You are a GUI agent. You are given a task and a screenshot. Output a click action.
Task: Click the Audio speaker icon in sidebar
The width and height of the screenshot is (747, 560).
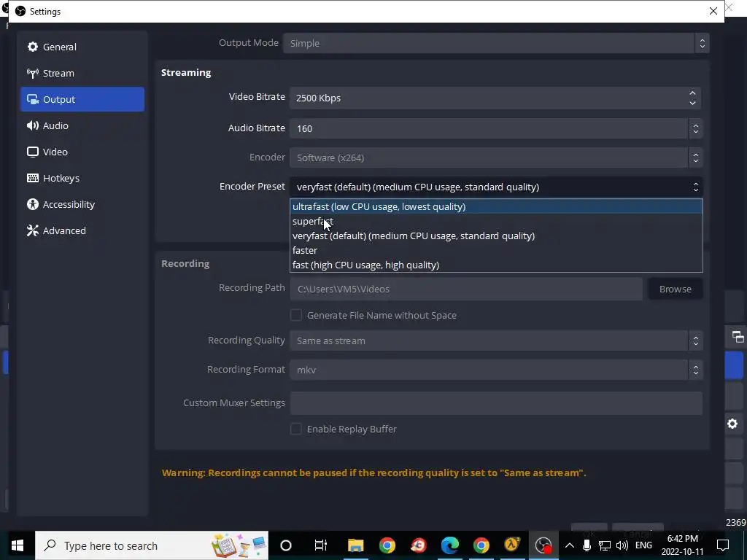tap(32, 125)
